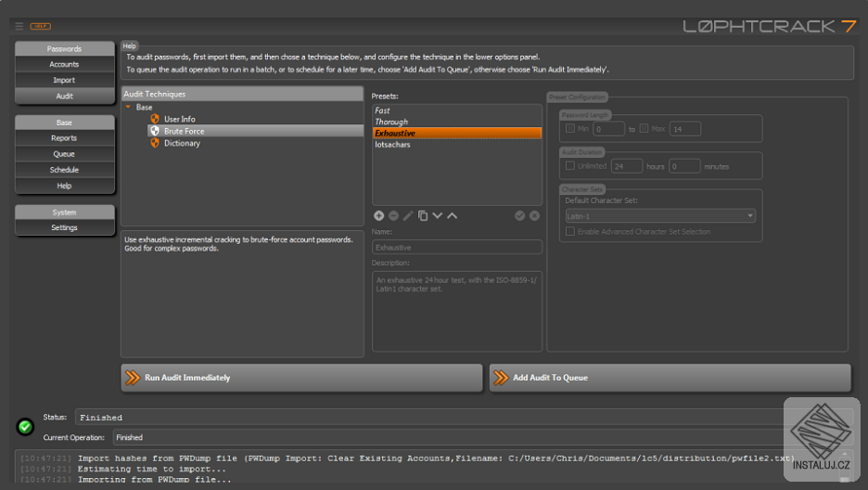The height and width of the screenshot is (490, 868).
Task: Click the hamburger menu icon at top left
Action: click(19, 26)
